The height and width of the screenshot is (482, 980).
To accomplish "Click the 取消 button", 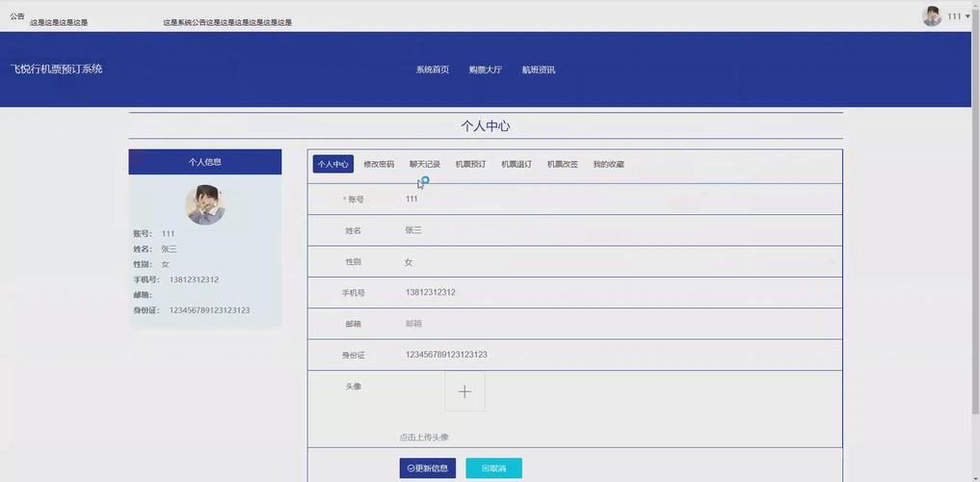I will tap(493, 469).
